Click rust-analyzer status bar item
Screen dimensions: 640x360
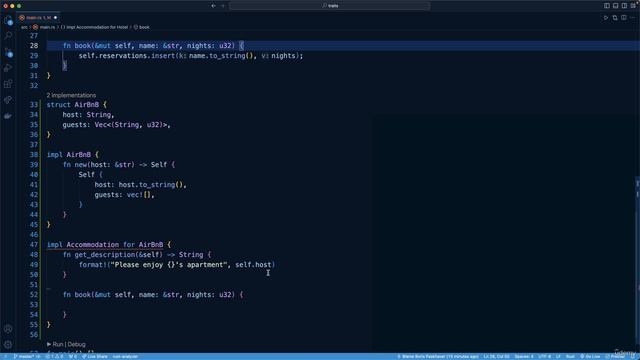click(x=125, y=356)
